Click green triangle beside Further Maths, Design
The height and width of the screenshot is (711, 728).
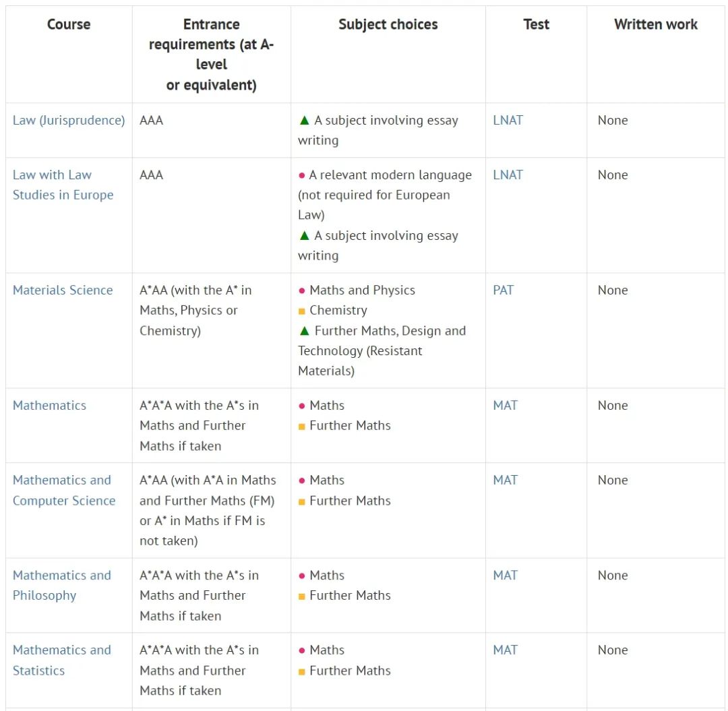click(305, 331)
